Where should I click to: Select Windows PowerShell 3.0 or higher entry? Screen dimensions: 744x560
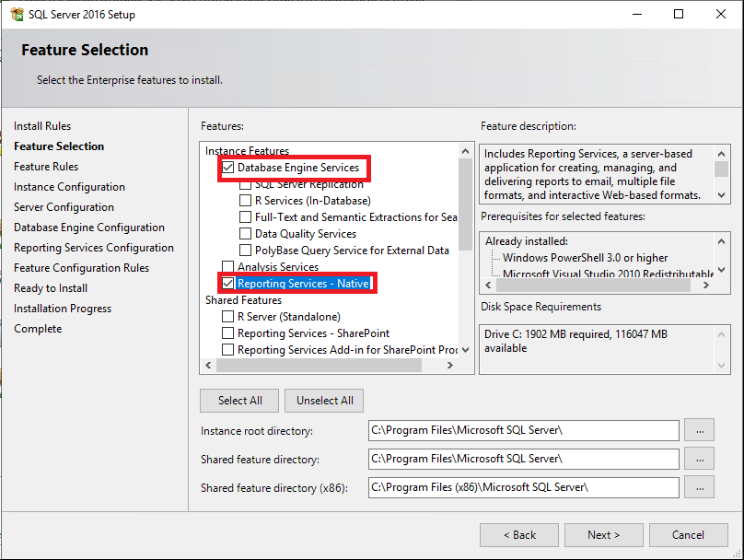585,258
